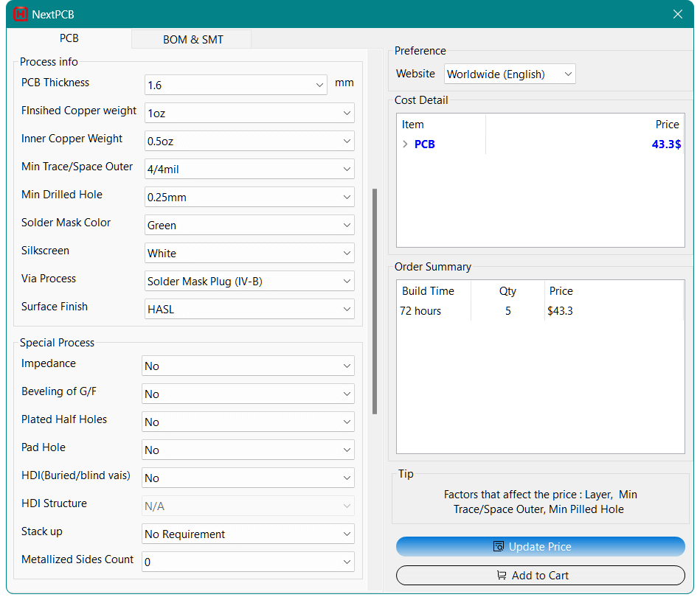Click the vertical scrollbar in PCB panel
This screenshot has width=700, height=600.
(375, 301)
